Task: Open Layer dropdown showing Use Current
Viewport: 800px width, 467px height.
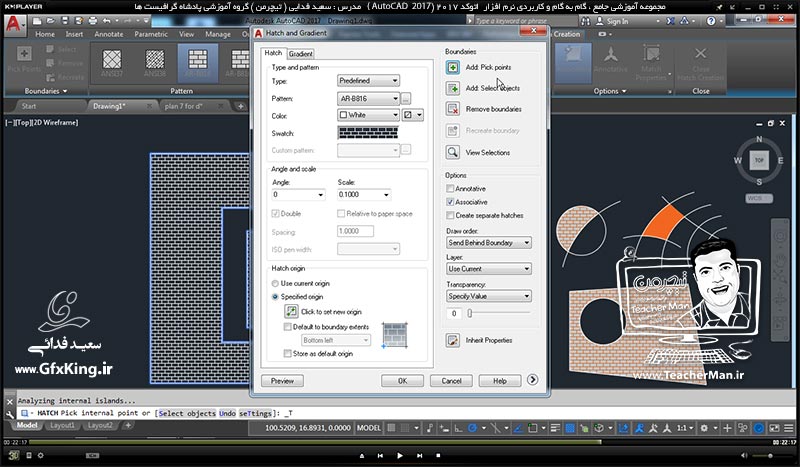Action: (x=489, y=268)
